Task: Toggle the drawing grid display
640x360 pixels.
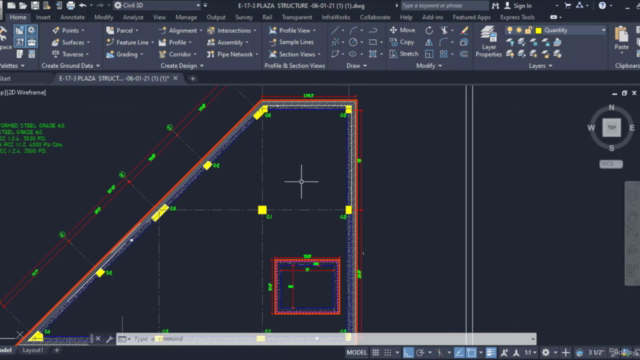Action: coord(375,352)
